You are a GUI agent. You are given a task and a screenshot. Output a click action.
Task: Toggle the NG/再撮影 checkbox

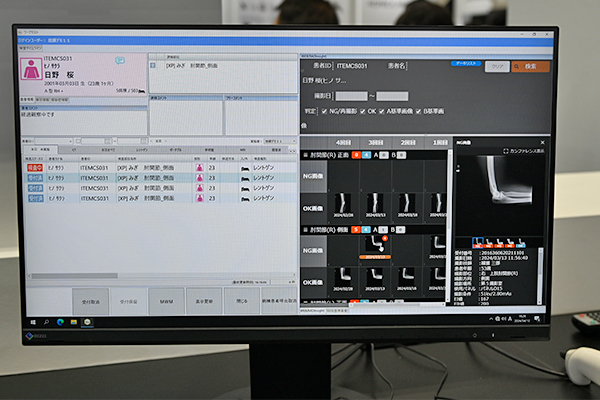point(326,112)
